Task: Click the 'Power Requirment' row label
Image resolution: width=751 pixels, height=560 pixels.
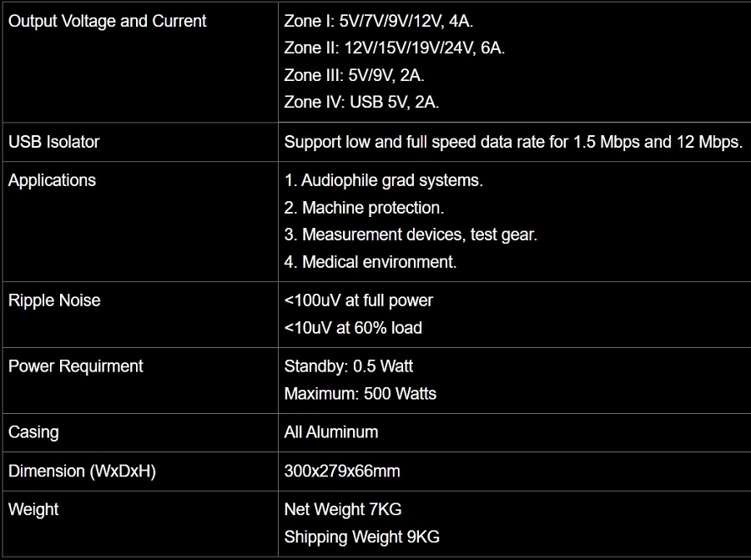Action: [x=76, y=366]
